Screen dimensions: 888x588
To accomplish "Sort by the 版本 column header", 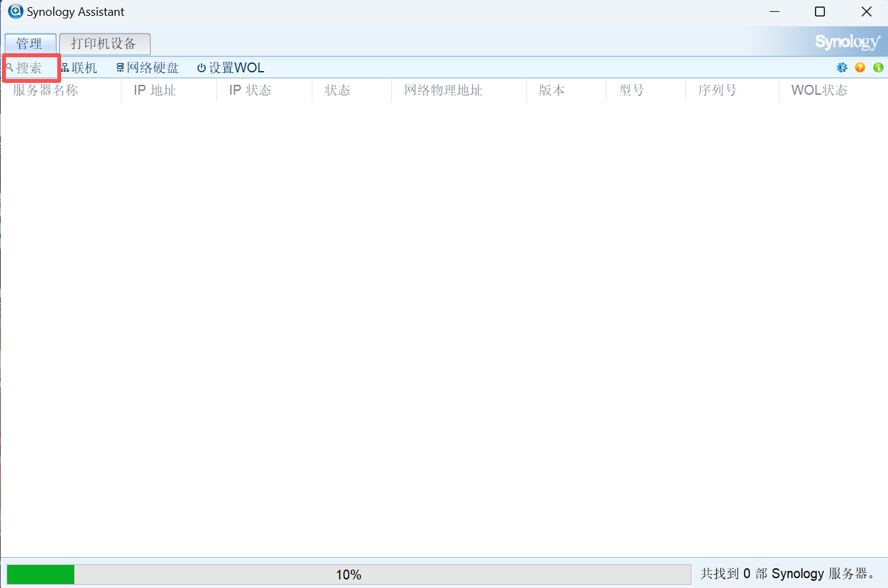I will pos(553,90).
